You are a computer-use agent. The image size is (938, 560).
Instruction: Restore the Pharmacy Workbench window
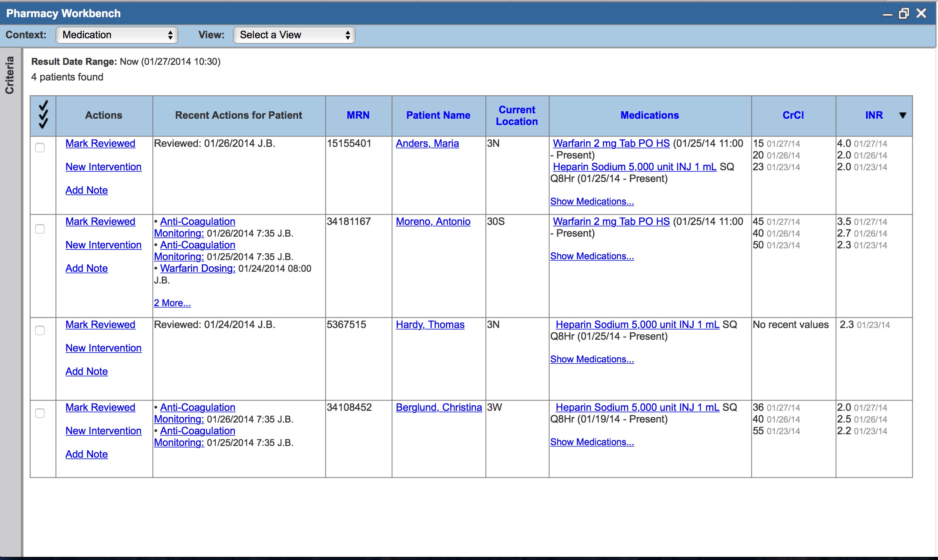tap(904, 14)
